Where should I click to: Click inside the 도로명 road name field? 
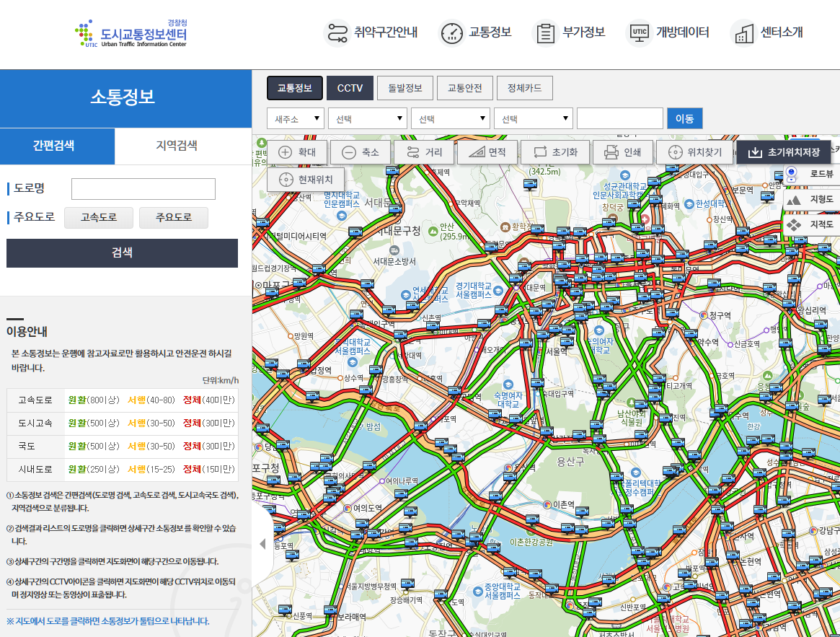point(143,188)
